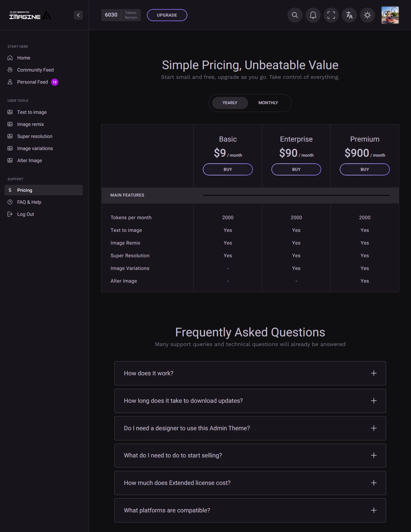
Task: Enter fullscreen mode via header icon
Action: (x=331, y=15)
